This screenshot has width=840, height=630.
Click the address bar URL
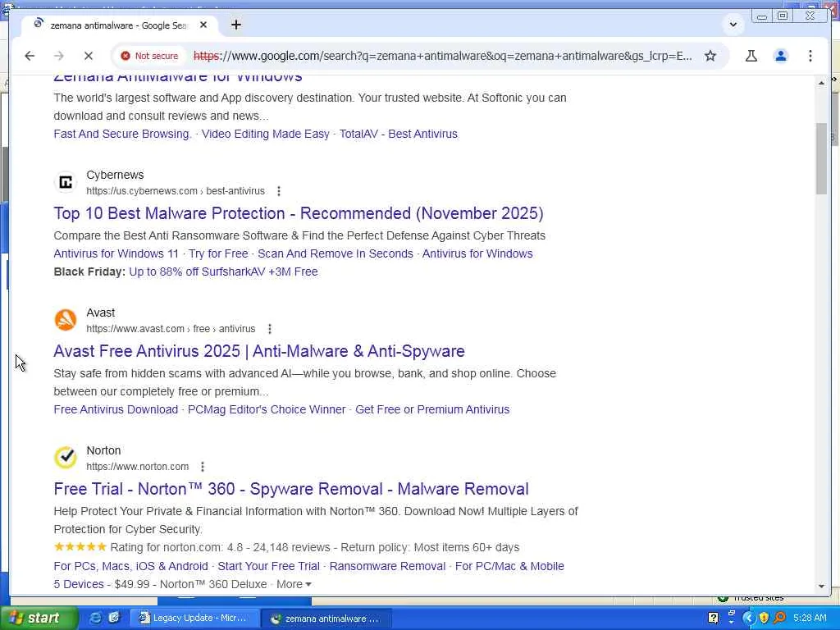pyautogui.click(x=442, y=56)
